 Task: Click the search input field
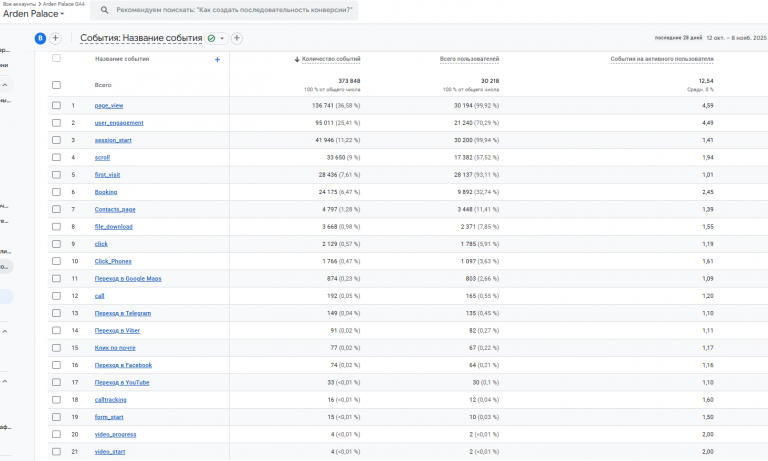(x=235, y=11)
